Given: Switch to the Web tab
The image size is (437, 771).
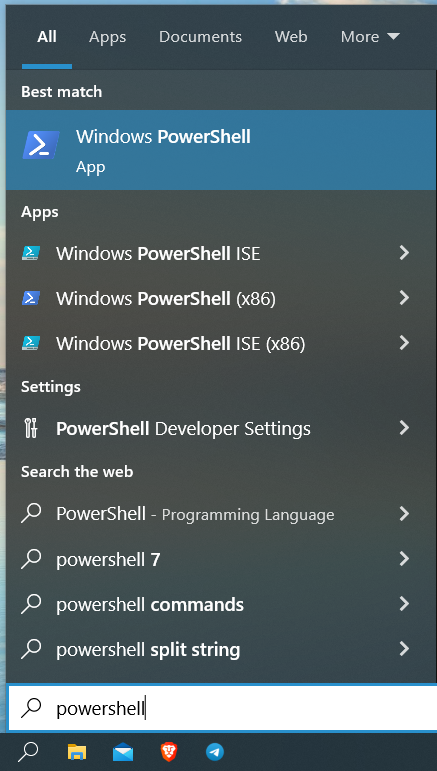Looking at the screenshot, I should (x=291, y=37).
